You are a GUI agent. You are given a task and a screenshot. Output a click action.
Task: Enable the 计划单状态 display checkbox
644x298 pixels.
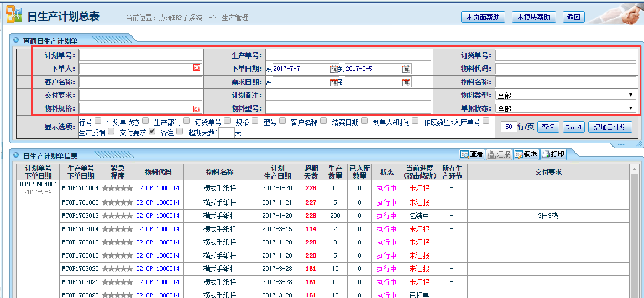[x=145, y=121]
